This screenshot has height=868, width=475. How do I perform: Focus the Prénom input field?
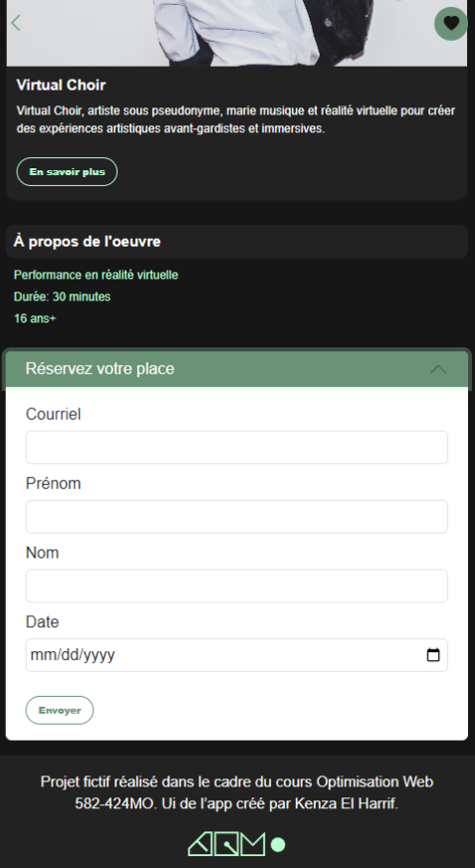point(236,517)
